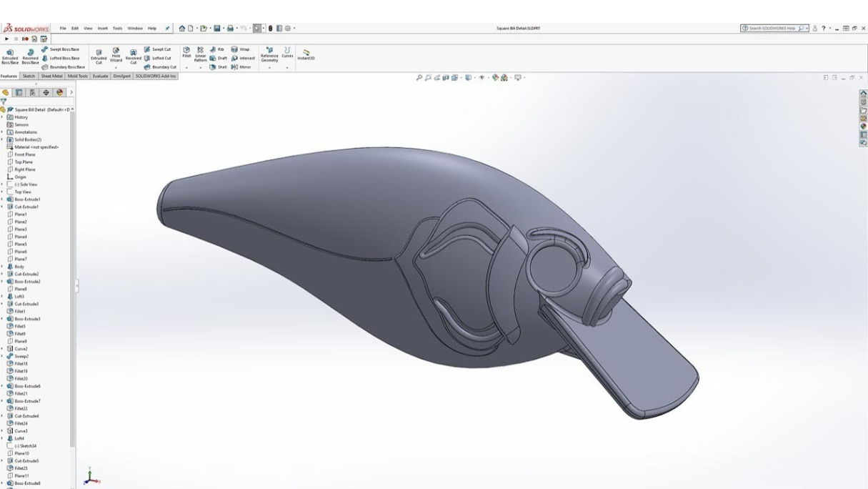Open the Edit Appearance color tool

click(x=495, y=77)
